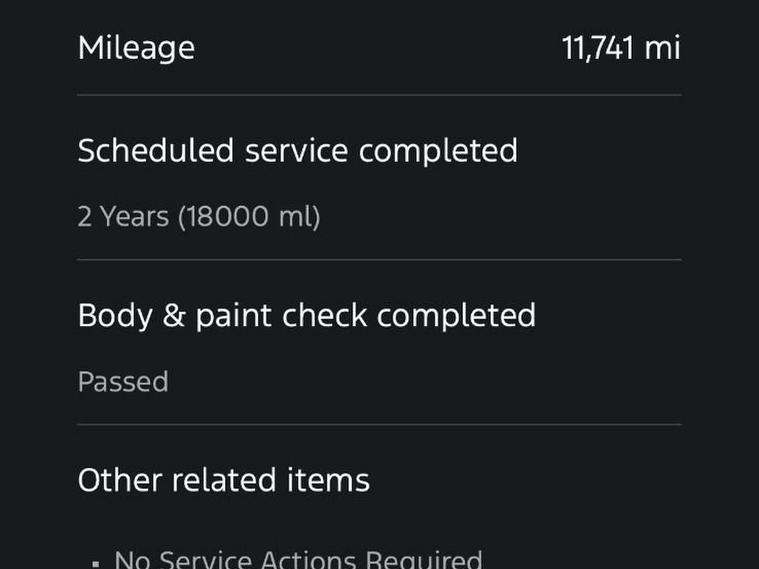Click the 18000 ml figure in parentheses
Screen dimensions: 759x569
[249, 216]
